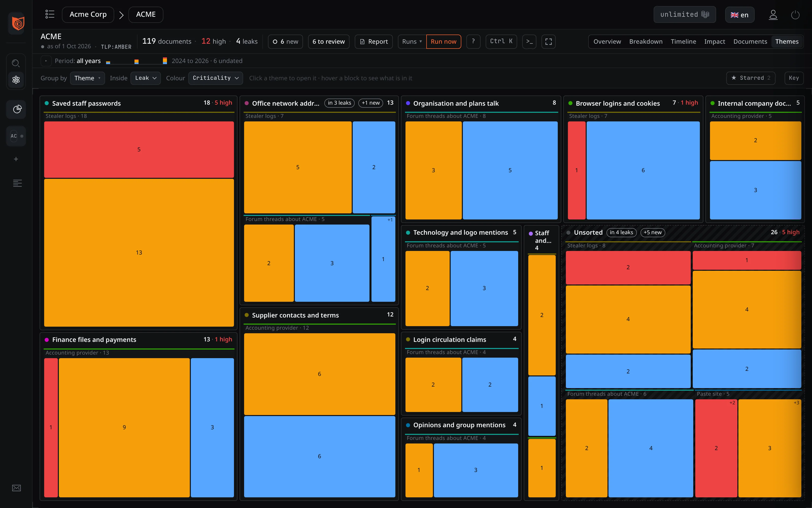Click the power logout icon
812x508 pixels.
pyautogui.click(x=795, y=15)
